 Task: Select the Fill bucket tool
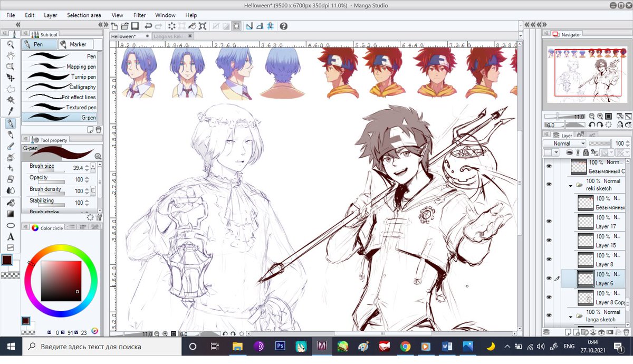[10, 202]
